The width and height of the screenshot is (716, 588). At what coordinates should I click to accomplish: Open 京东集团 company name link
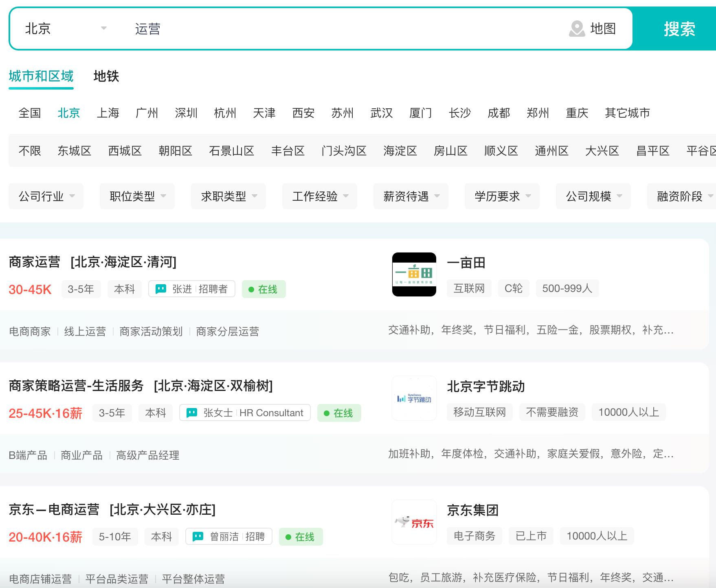pos(473,510)
